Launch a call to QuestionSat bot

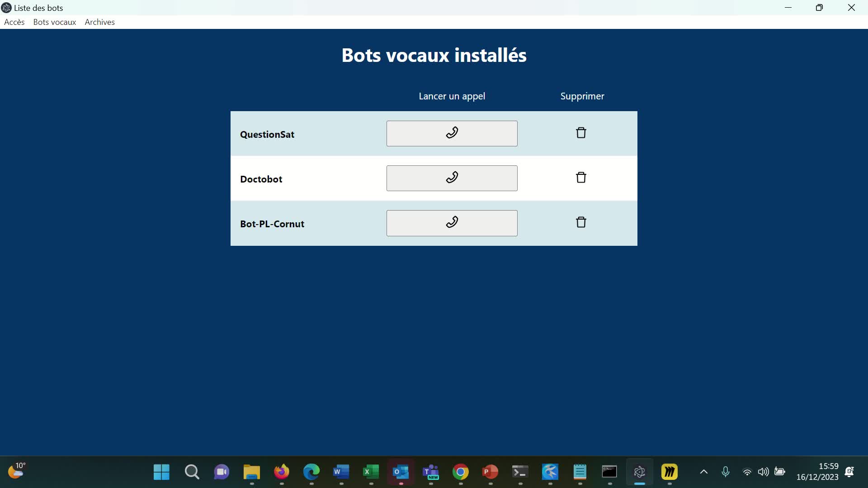pyautogui.click(x=452, y=133)
